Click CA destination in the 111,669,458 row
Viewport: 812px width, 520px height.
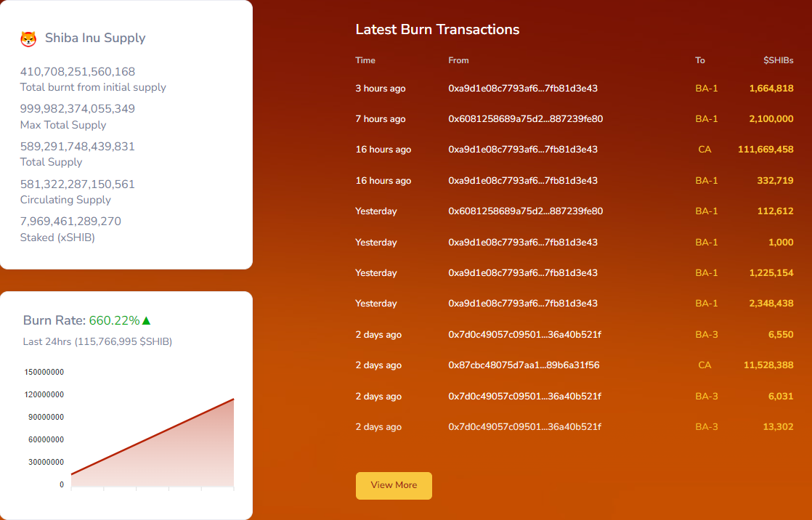tap(705, 150)
